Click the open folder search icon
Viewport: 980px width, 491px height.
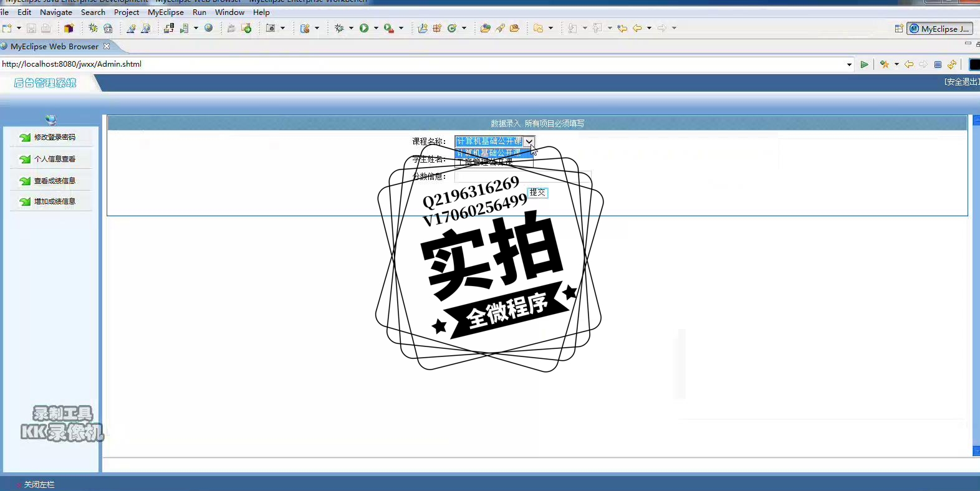pyautogui.click(x=485, y=28)
